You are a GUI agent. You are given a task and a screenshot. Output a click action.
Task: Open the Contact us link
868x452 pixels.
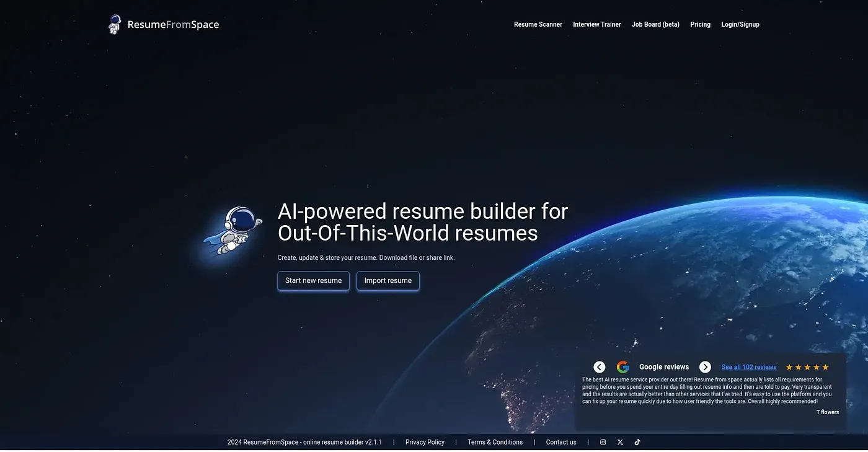click(x=561, y=442)
